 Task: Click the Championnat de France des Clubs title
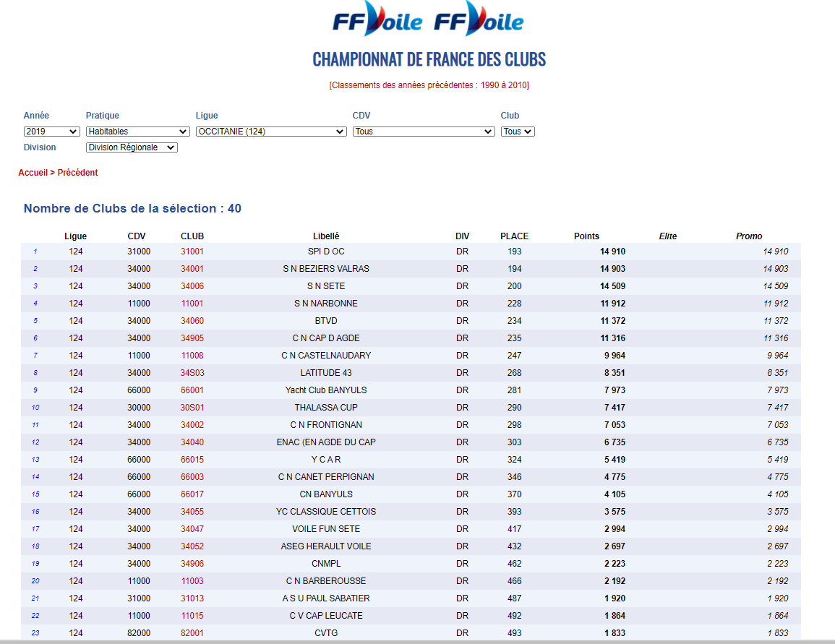[429, 59]
